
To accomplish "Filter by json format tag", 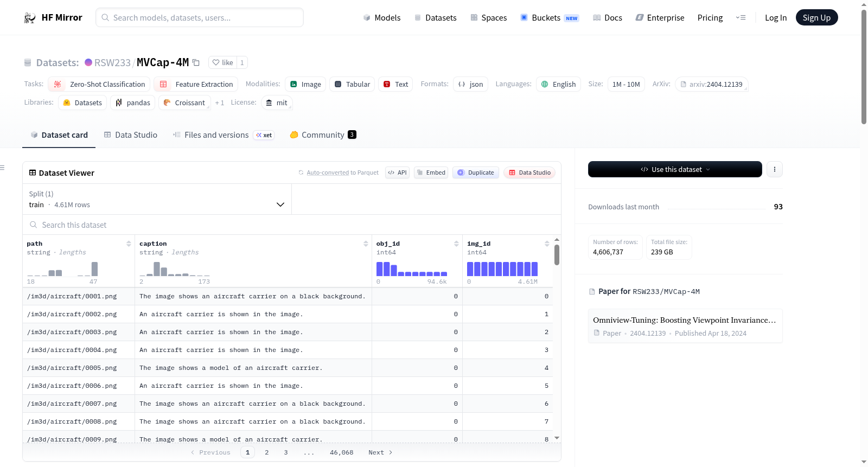I will (470, 84).
